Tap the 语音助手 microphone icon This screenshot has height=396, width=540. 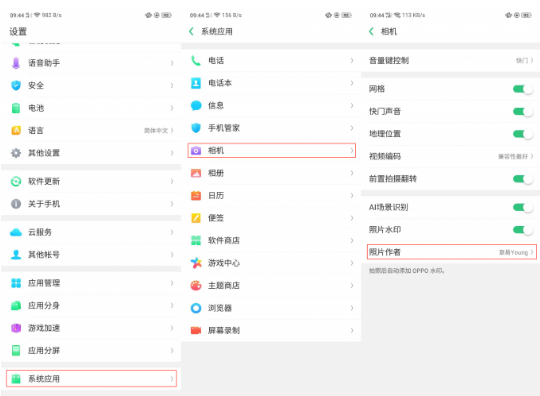[x=16, y=63]
